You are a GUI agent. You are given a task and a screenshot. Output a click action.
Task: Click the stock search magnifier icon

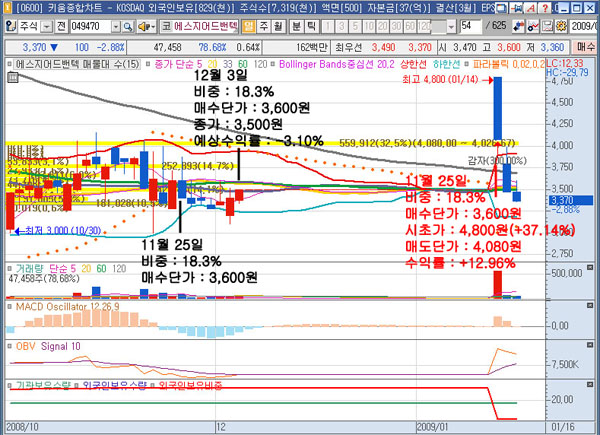[128, 26]
